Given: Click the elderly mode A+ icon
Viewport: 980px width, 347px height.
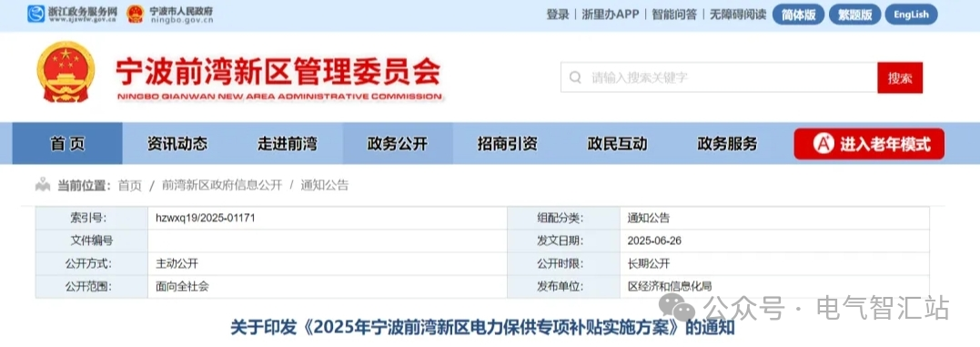Looking at the screenshot, I should (823, 145).
